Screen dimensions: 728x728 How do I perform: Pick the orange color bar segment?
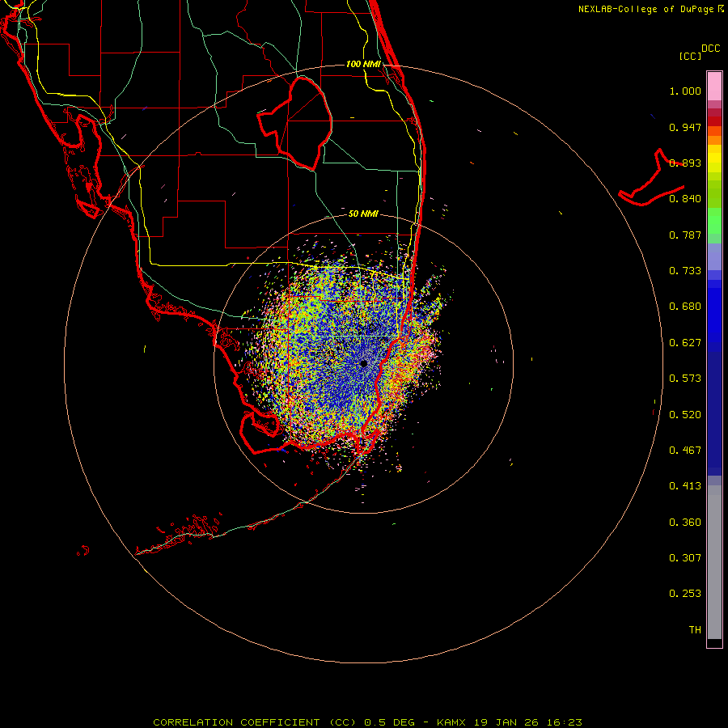(x=714, y=140)
